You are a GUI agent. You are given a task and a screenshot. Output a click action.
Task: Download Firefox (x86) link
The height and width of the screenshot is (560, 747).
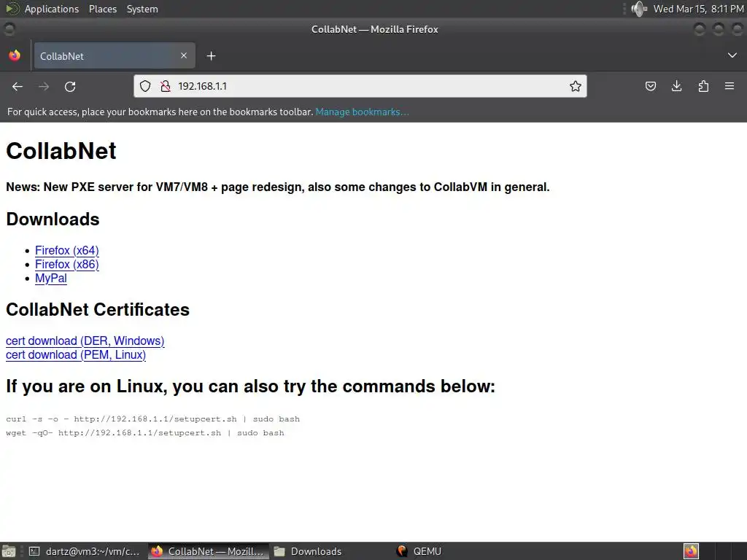click(67, 264)
